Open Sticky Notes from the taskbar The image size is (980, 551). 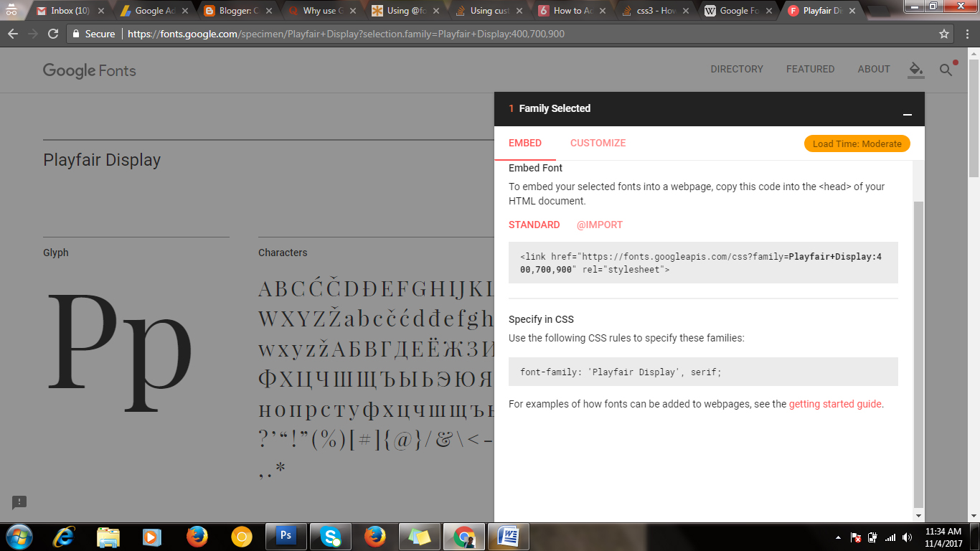click(x=419, y=536)
